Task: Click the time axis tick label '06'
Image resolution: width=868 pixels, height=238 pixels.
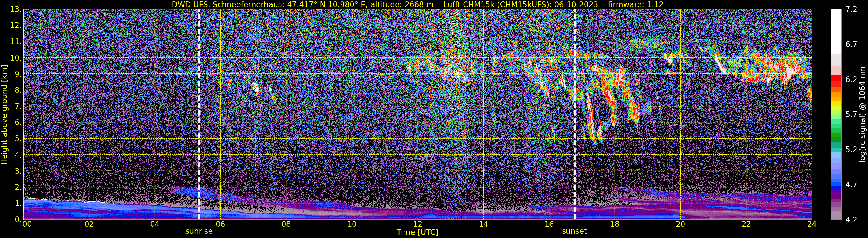Action: [x=220, y=224]
